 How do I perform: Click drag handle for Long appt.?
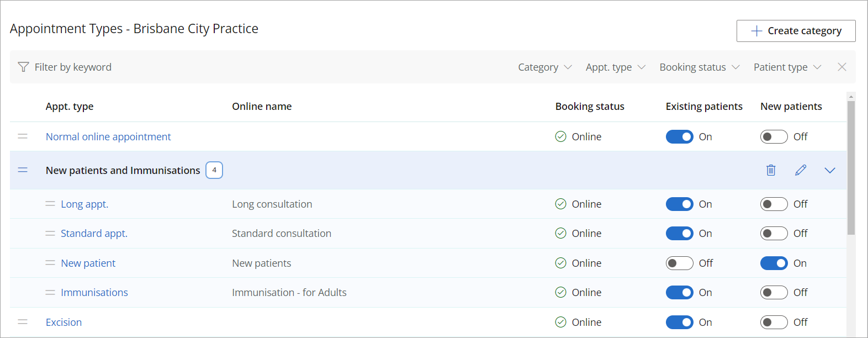[x=50, y=204]
